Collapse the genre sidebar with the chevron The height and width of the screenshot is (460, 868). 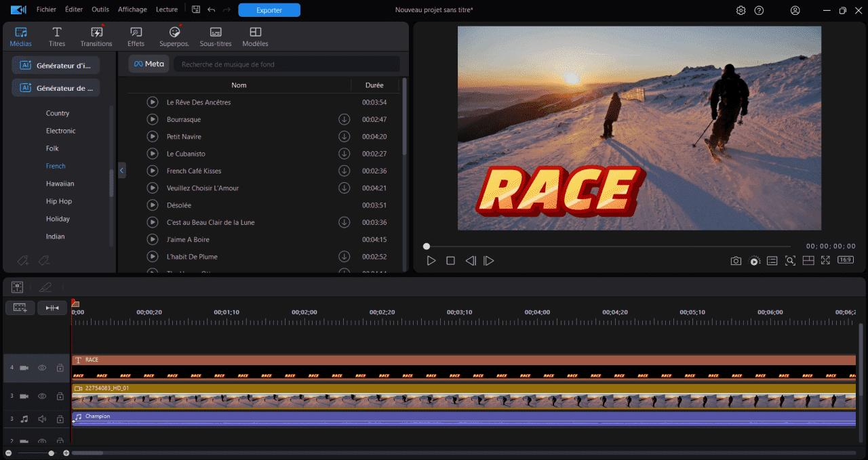[x=121, y=170]
